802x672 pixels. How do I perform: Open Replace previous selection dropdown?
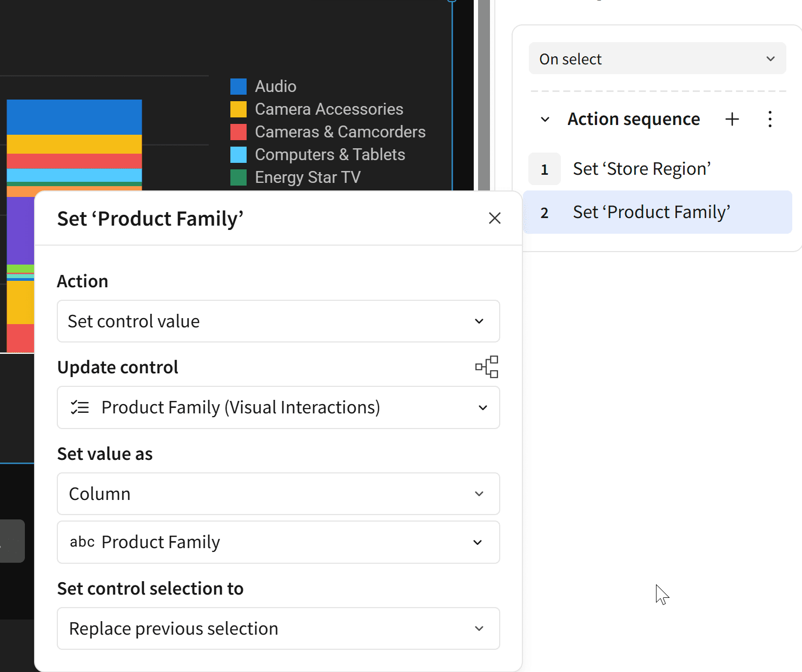point(278,628)
